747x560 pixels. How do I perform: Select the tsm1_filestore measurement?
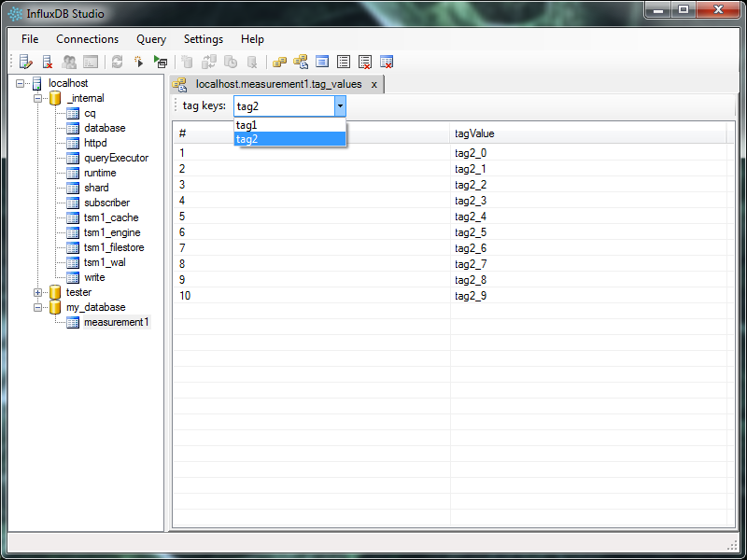pos(114,247)
